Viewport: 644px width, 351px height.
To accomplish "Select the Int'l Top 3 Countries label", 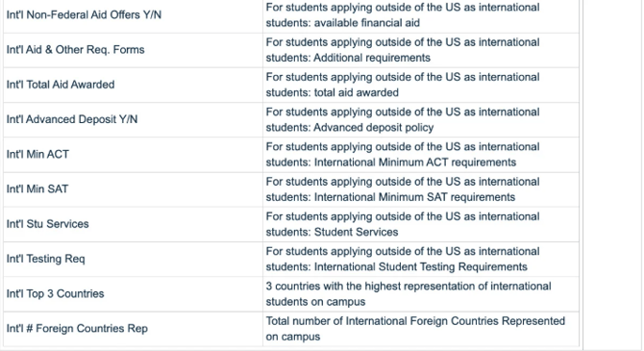I will pos(55,294).
